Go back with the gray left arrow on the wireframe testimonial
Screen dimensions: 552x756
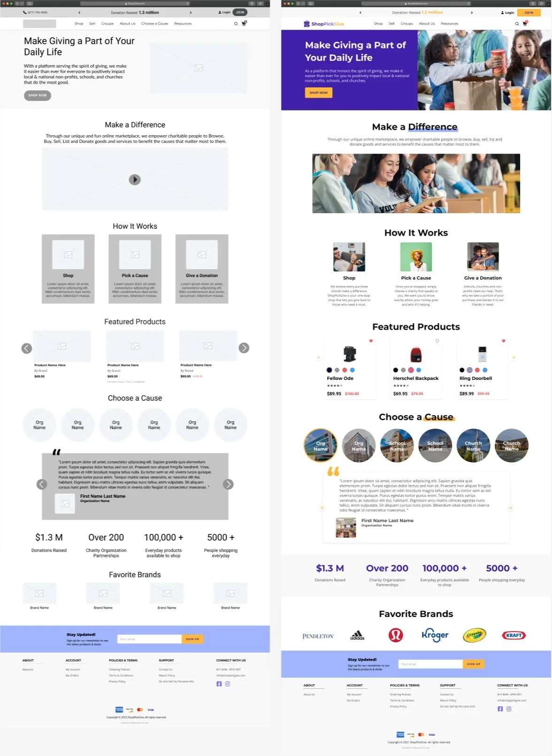[x=42, y=484]
